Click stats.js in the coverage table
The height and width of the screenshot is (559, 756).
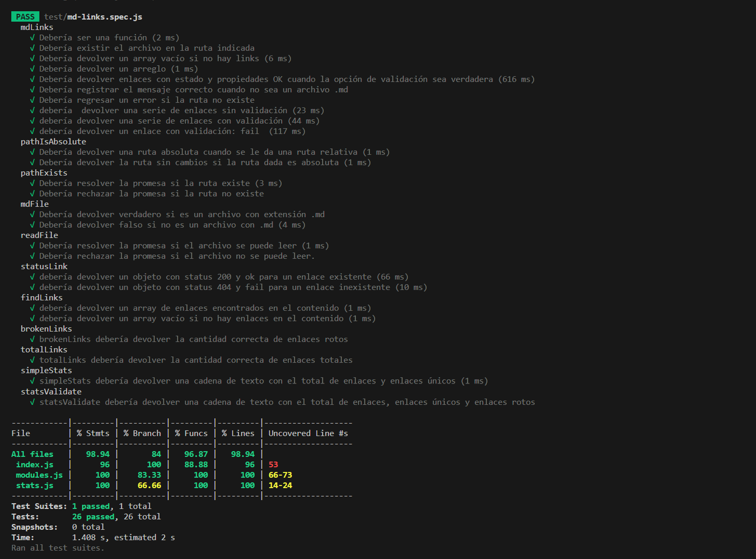pyautogui.click(x=34, y=486)
